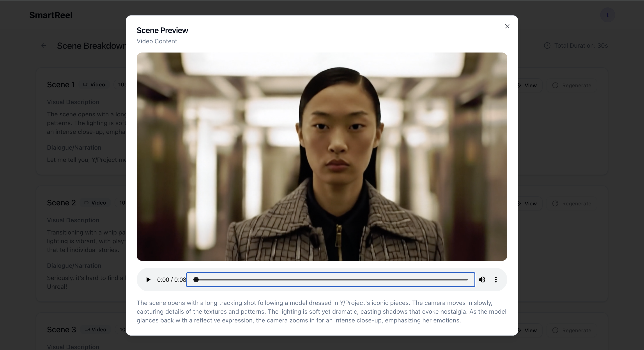Regenerate Scene 1
Image resolution: width=644 pixels, height=350 pixels.
coord(572,85)
